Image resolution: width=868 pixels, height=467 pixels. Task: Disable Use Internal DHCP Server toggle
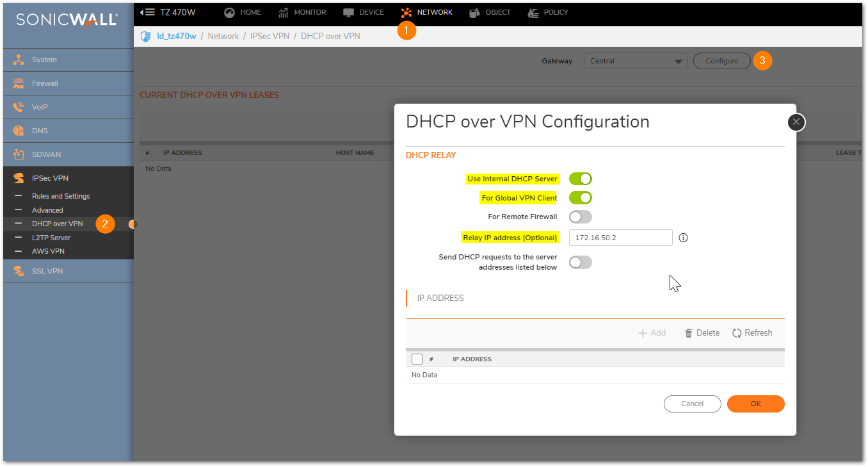point(580,179)
